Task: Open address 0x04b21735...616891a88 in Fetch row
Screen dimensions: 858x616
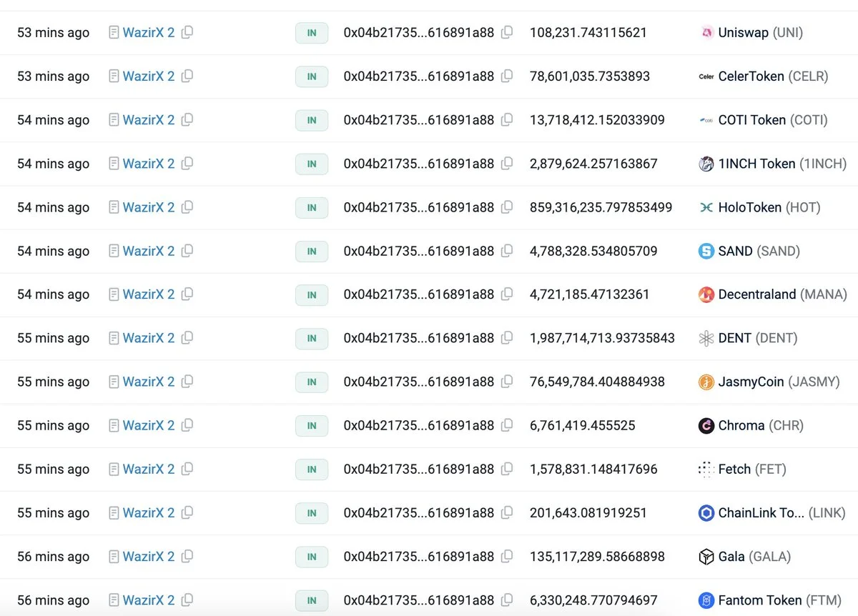Action: pos(419,468)
